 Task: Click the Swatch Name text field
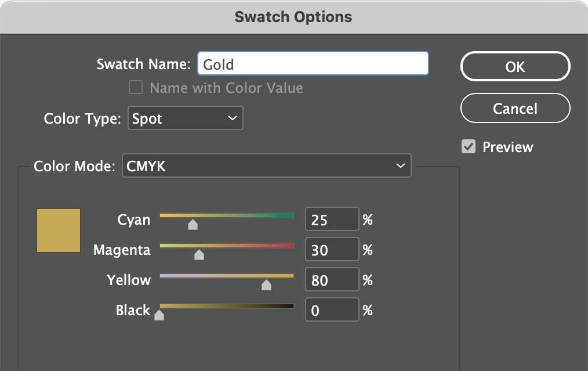(313, 64)
